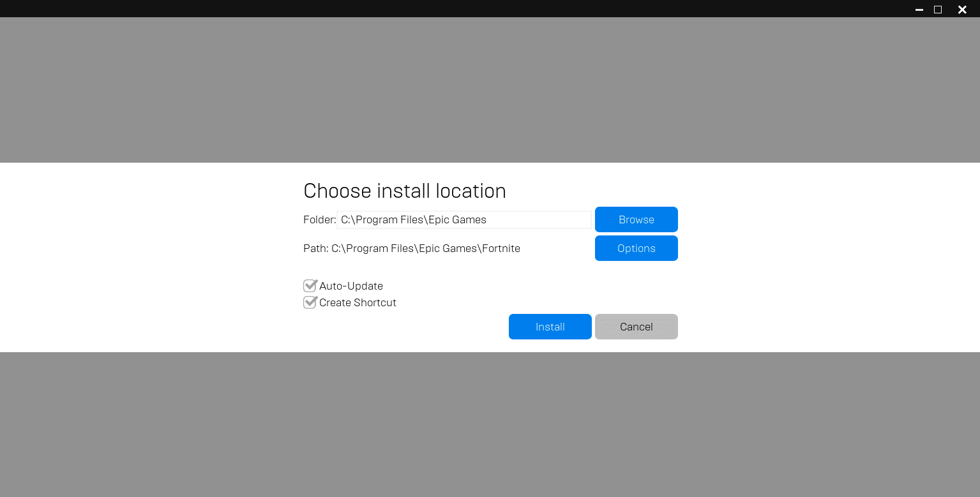Start installation with Install button
This screenshot has height=497, width=980.
tap(550, 327)
